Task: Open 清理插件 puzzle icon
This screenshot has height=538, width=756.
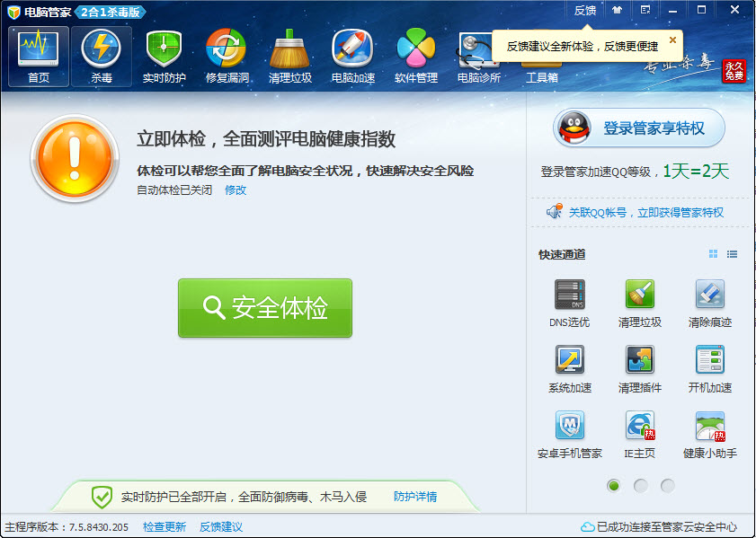Action: [640, 368]
